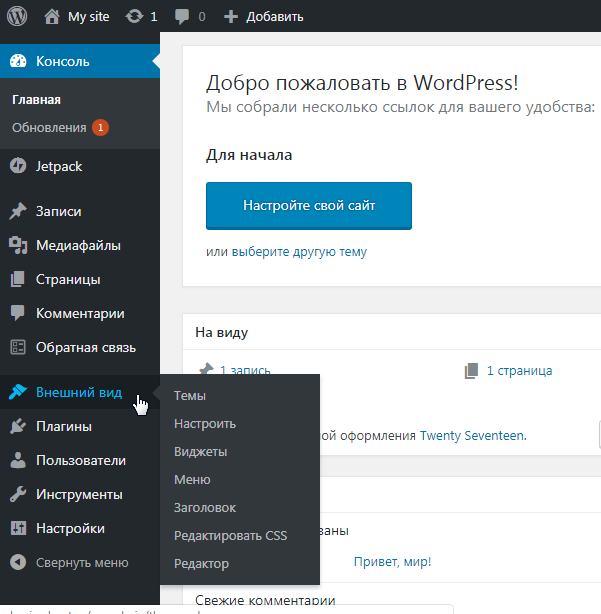Click the updates refresh icon in admin bar
Viewport: 601px width, 614px height.
134,16
